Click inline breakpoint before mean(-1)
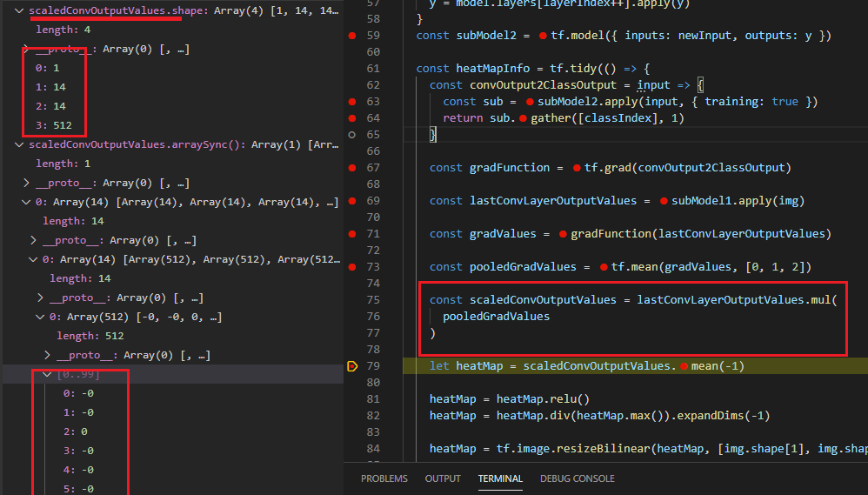This screenshot has width=868, height=495. [x=684, y=366]
